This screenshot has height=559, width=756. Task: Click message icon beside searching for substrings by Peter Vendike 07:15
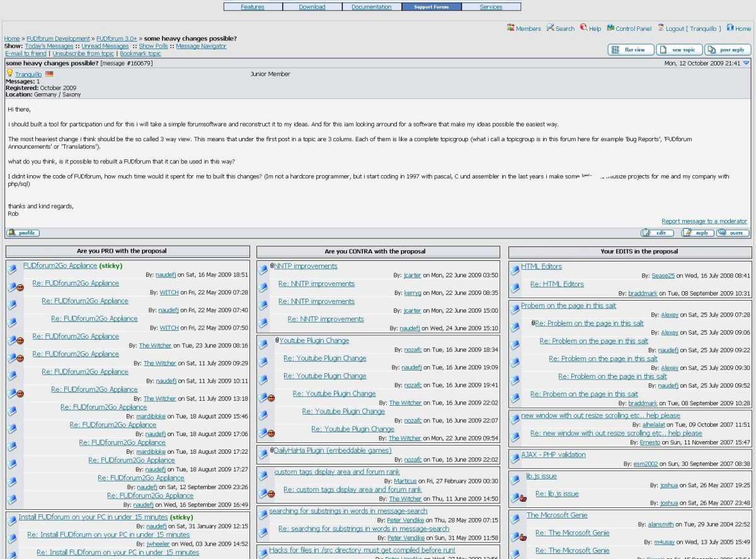point(263,516)
